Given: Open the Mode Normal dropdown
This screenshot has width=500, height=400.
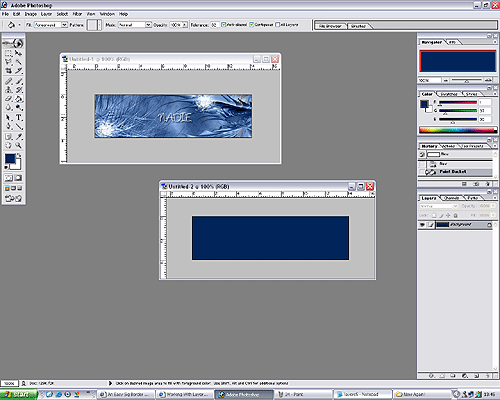Looking at the screenshot, I should click(x=148, y=25).
